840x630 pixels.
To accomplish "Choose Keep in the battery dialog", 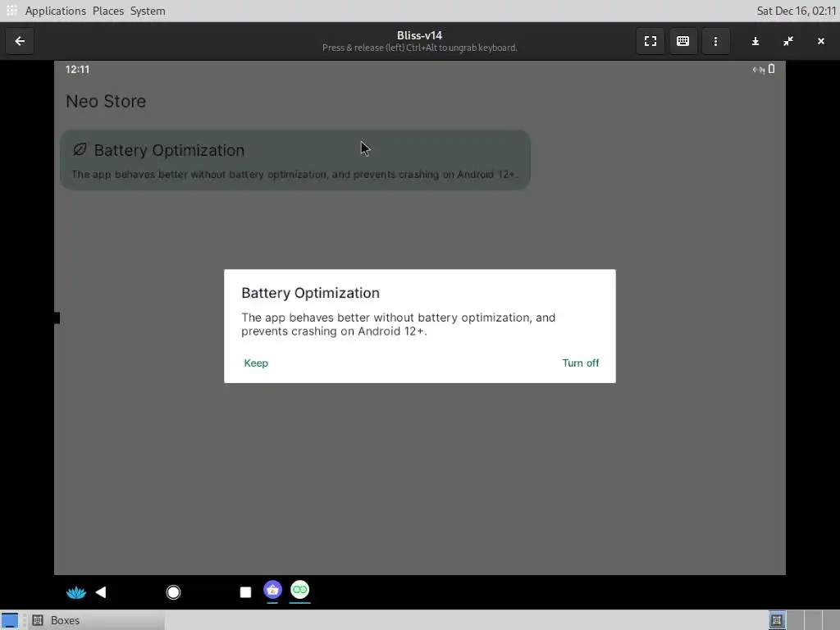I will pyautogui.click(x=256, y=363).
